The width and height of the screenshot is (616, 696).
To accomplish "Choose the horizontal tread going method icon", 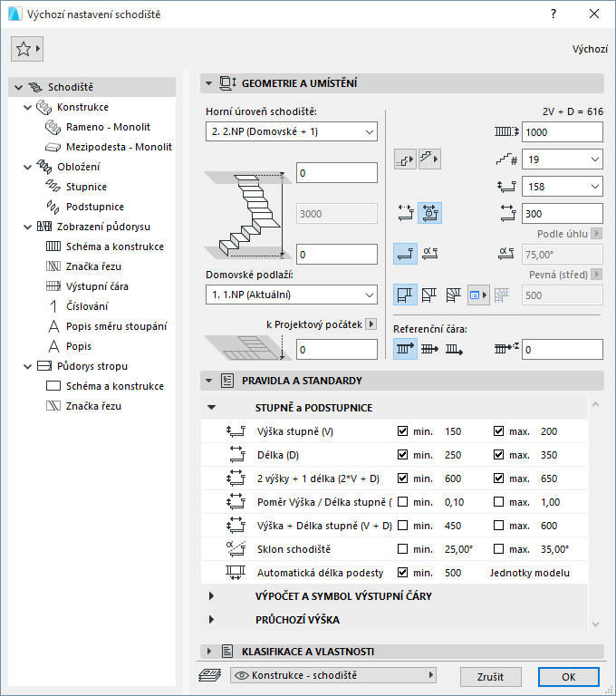I will tap(405, 254).
